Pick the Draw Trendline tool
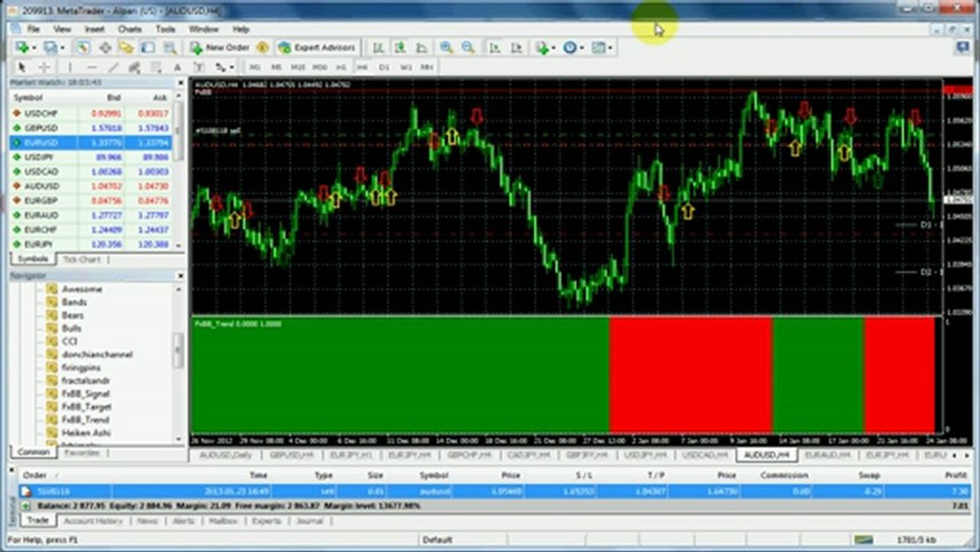The width and height of the screenshot is (980, 552). coord(113,67)
